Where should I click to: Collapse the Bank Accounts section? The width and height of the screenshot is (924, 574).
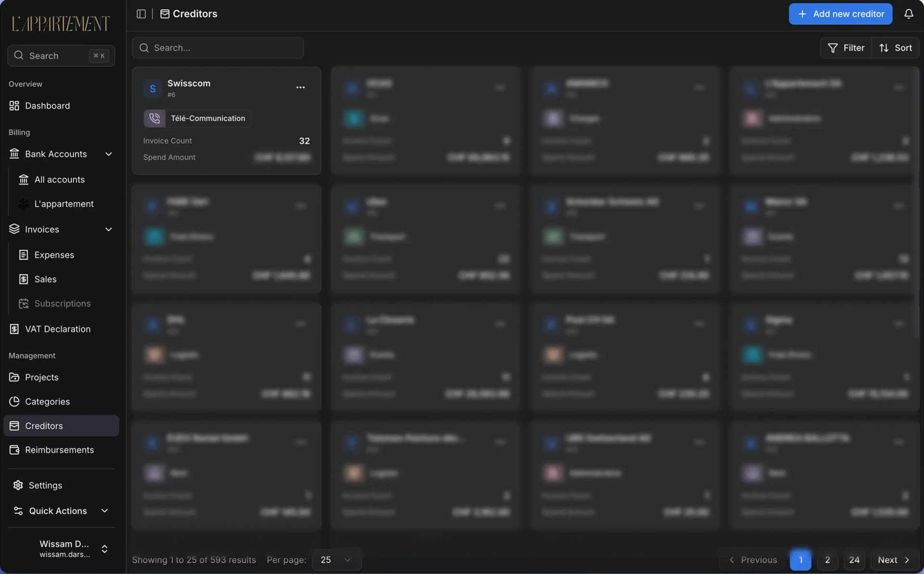(109, 154)
